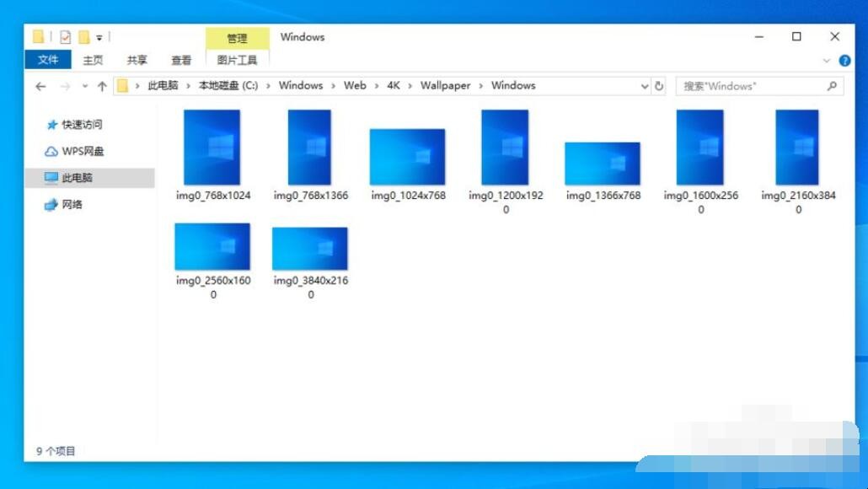
Task: Click 4K in the address breadcrumb
Action: pyautogui.click(x=393, y=85)
